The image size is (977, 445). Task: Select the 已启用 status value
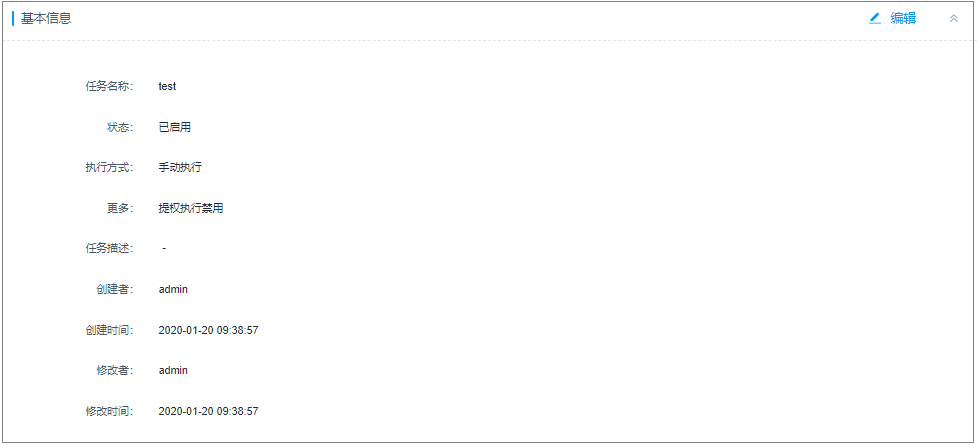(x=174, y=127)
